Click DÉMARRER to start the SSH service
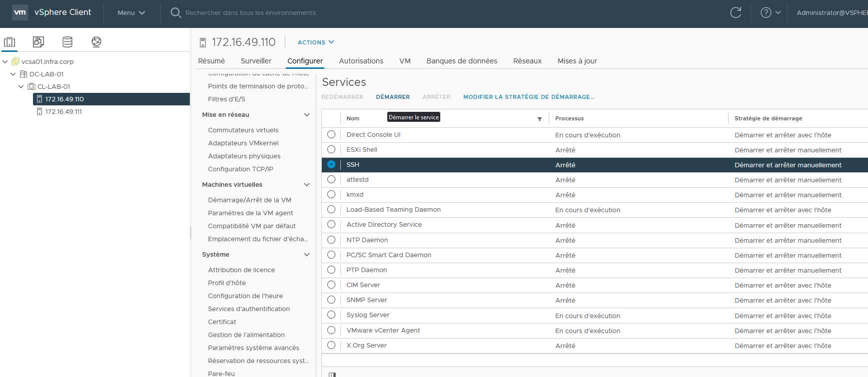This screenshot has width=868, height=377. click(393, 97)
